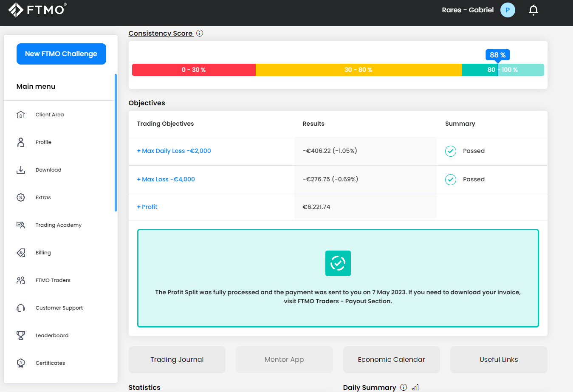Click the Daily Summary heading
The width and height of the screenshot is (573, 392).
370,387
